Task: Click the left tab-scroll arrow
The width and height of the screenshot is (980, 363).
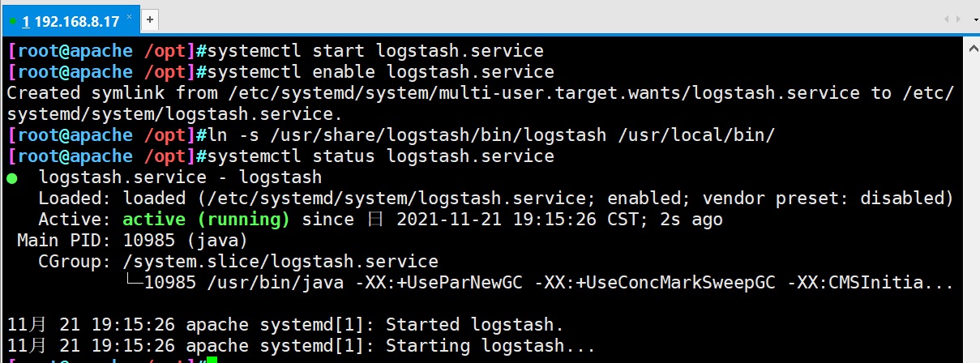Action: coord(945,19)
